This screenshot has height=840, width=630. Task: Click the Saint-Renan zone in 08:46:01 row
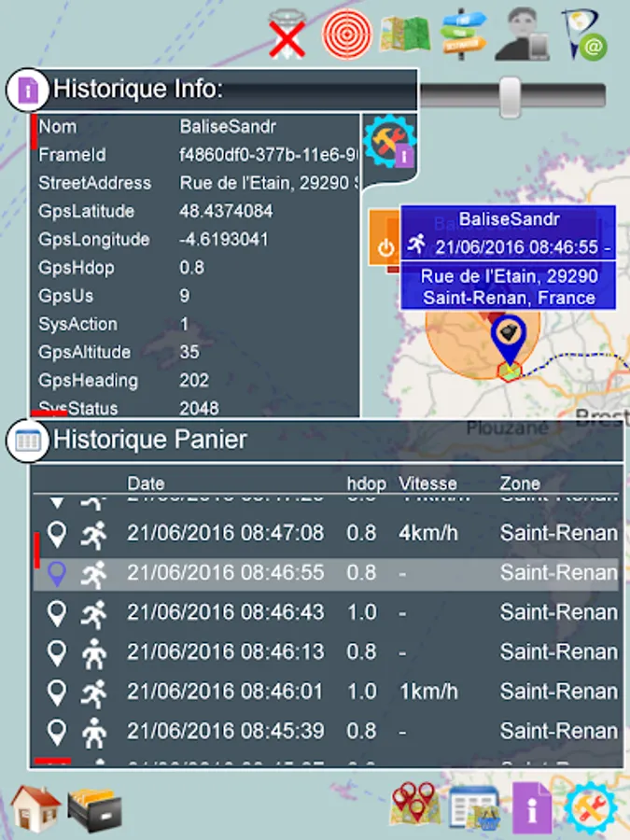(x=559, y=692)
